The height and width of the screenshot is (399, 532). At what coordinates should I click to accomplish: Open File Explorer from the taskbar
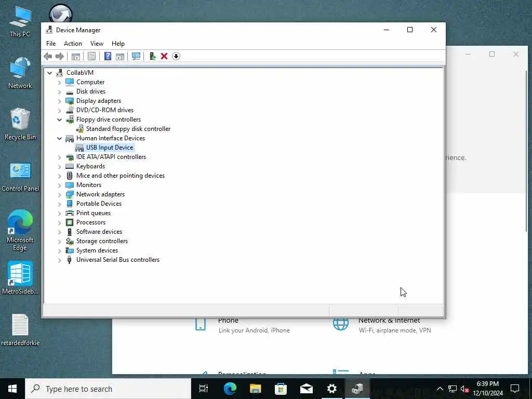(x=256, y=389)
